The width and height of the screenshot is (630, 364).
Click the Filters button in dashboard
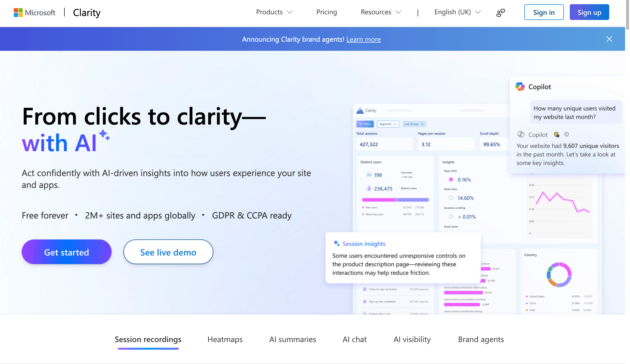pos(365,124)
